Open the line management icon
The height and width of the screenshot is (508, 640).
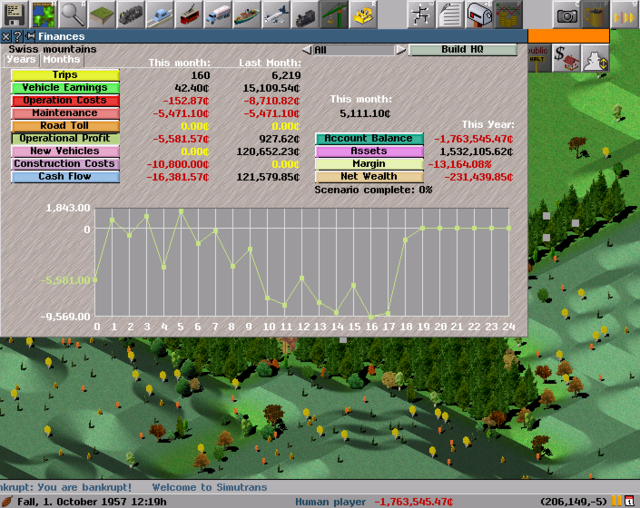420,14
